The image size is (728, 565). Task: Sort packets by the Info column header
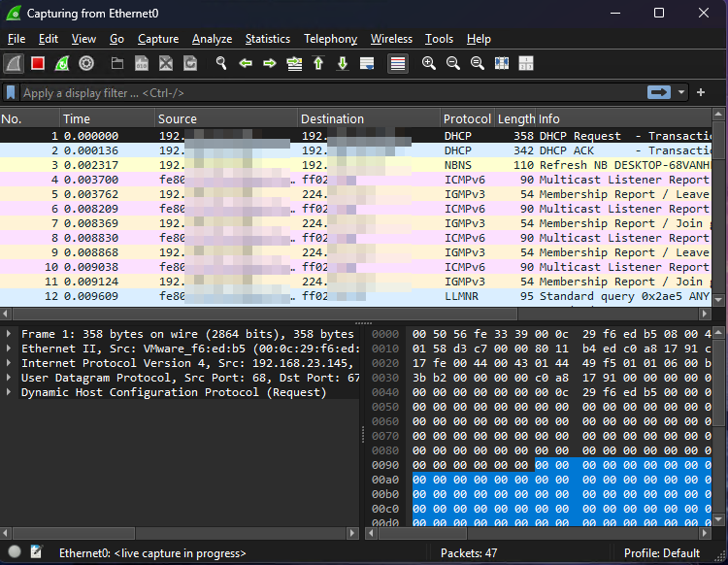coord(623,118)
